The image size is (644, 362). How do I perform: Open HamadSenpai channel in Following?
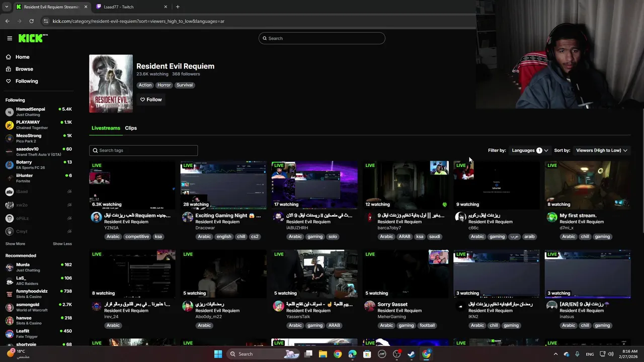pos(39,112)
